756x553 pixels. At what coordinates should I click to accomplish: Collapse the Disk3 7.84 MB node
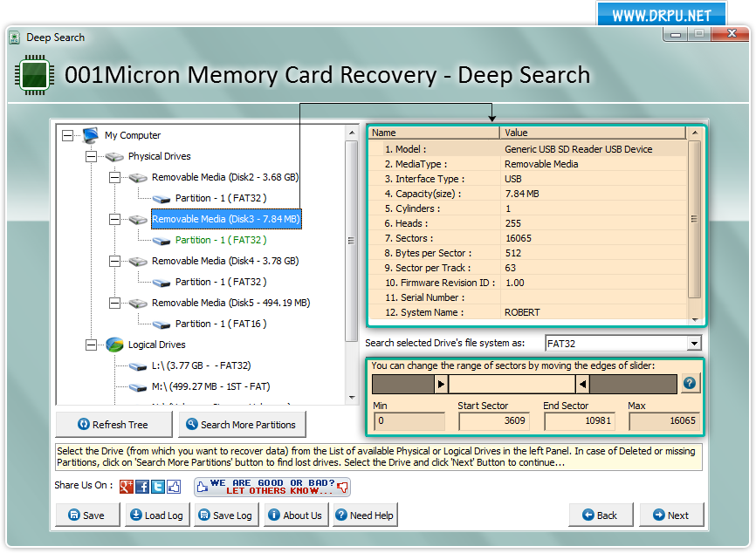(114, 219)
